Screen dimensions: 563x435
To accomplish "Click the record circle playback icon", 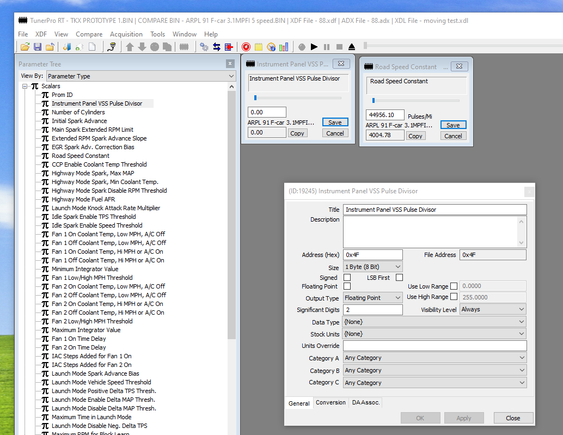I will coord(302,47).
